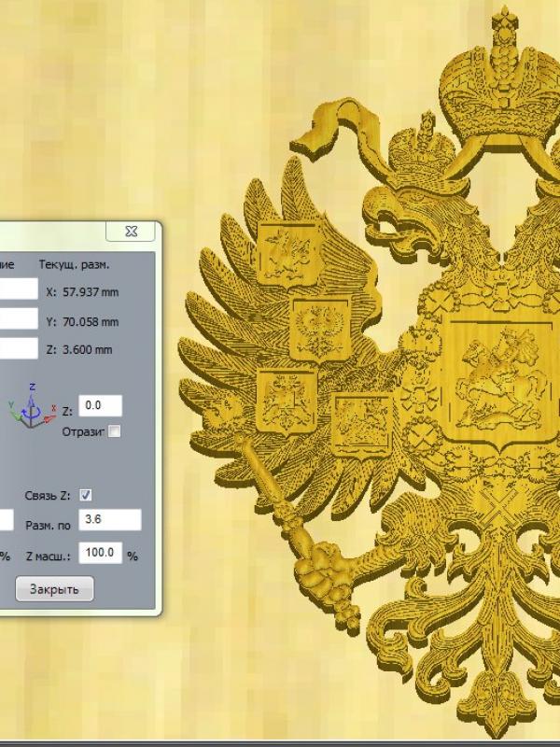This screenshot has width=560, height=747.
Task: Toggle the Связь Z checkbox
Action: click(x=86, y=494)
